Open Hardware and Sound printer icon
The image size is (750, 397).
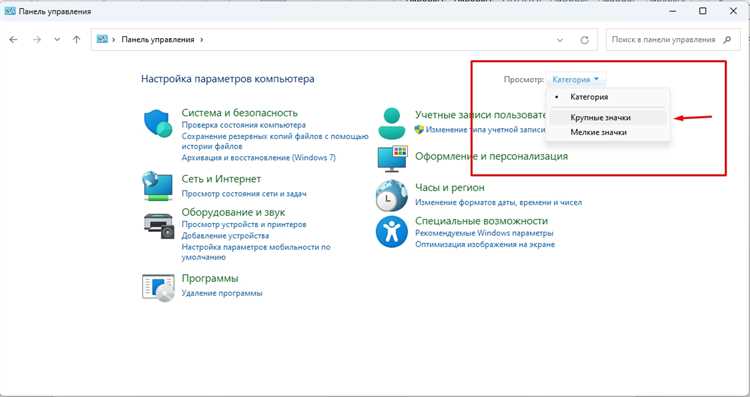(x=158, y=226)
